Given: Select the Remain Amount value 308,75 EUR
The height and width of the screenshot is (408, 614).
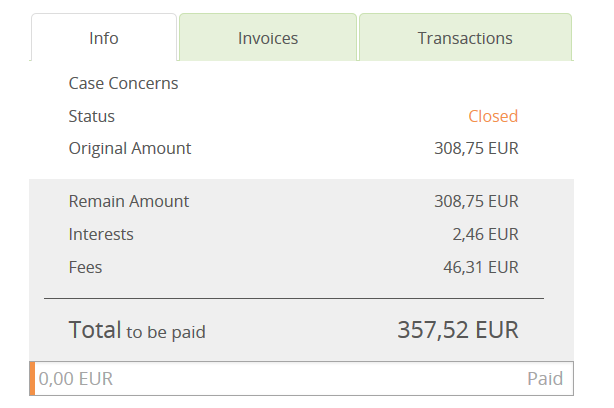Looking at the screenshot, I should 476,201.
